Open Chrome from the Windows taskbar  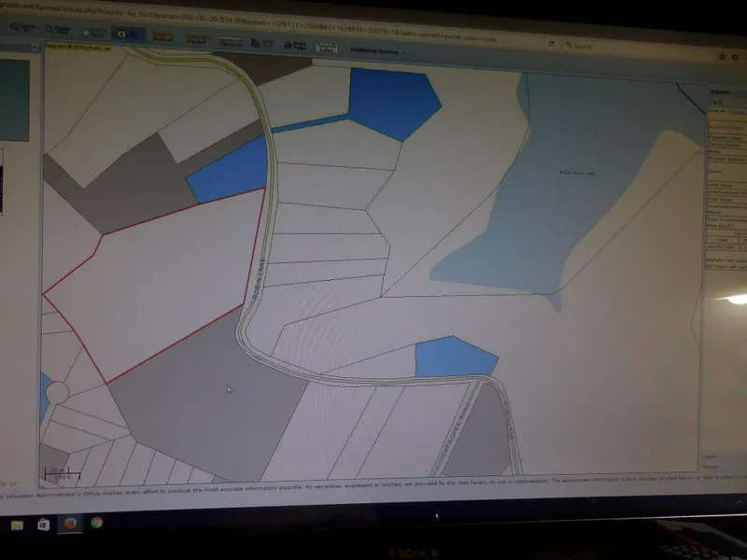pos(96,523)
